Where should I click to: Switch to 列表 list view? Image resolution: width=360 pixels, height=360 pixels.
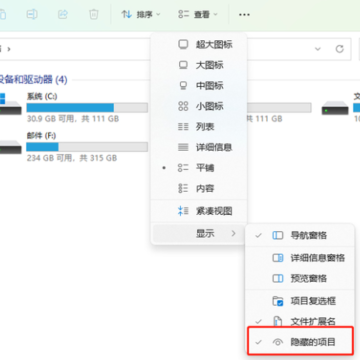click(199, 127)
